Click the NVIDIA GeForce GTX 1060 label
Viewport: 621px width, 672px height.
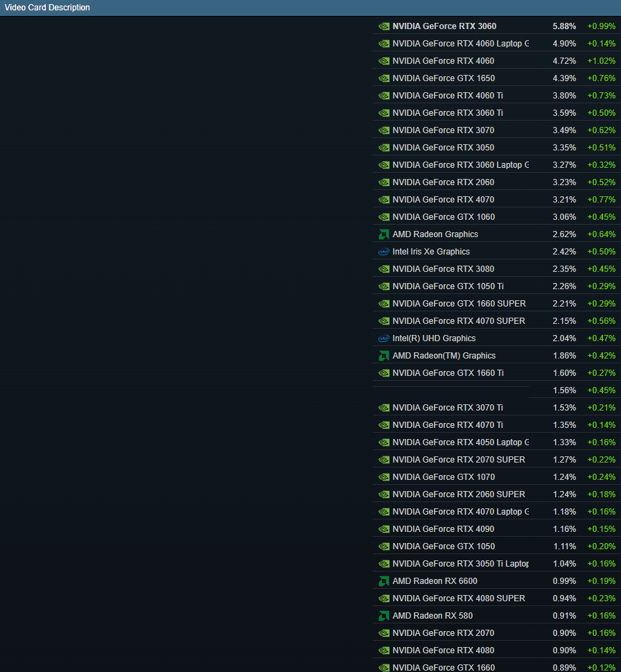click(x=444, y=217)
